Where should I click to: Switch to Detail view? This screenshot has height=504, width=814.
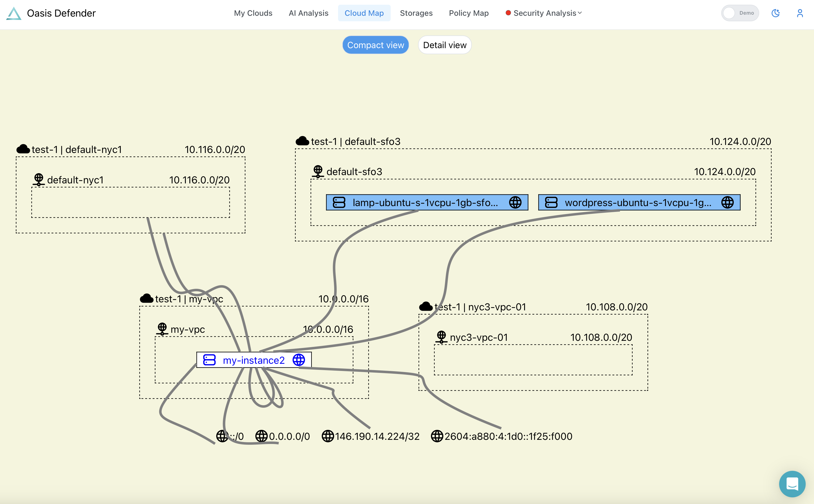(445, 45)
